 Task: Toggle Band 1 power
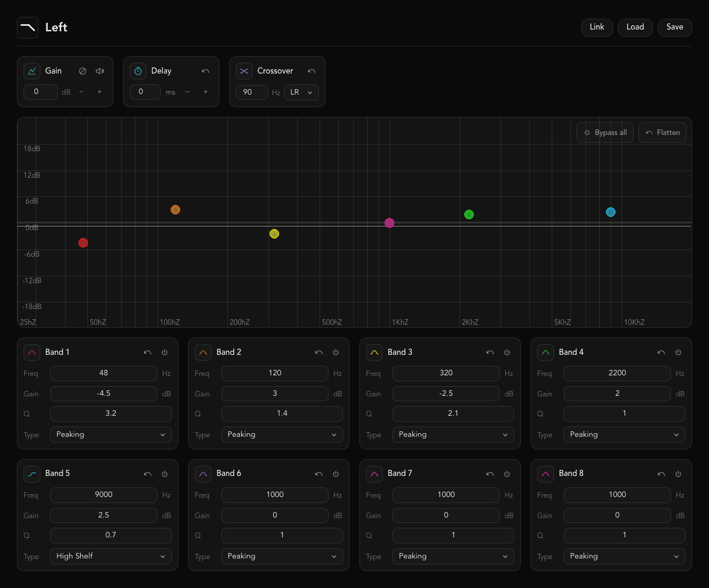165,352
